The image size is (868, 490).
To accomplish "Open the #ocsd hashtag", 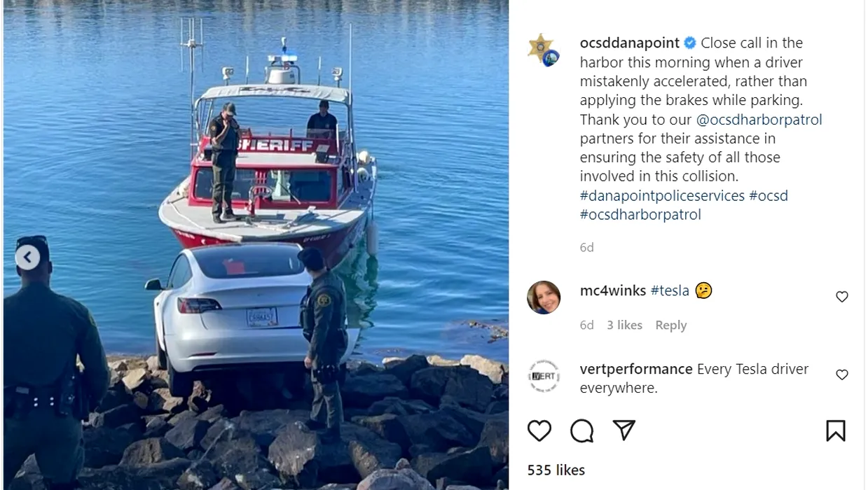I will [x=769, y=196].
